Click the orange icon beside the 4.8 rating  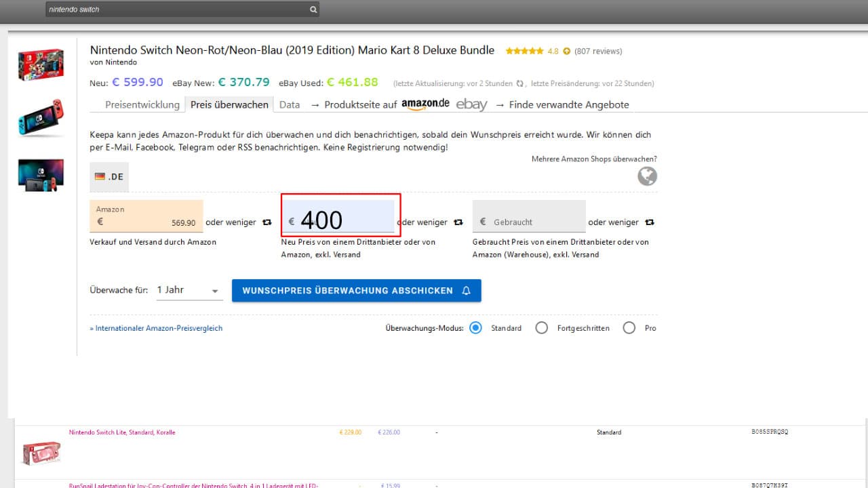(x=567, y=51)
